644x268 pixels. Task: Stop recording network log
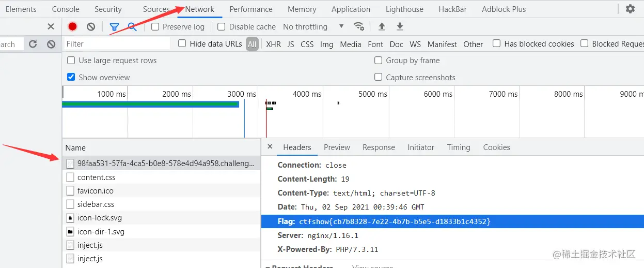[72, 26]
